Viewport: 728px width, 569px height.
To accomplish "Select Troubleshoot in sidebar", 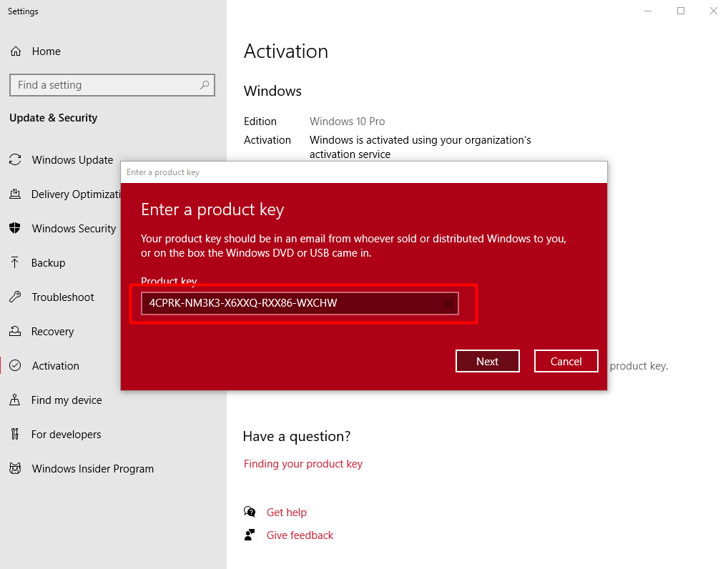I will pos(63,297).
